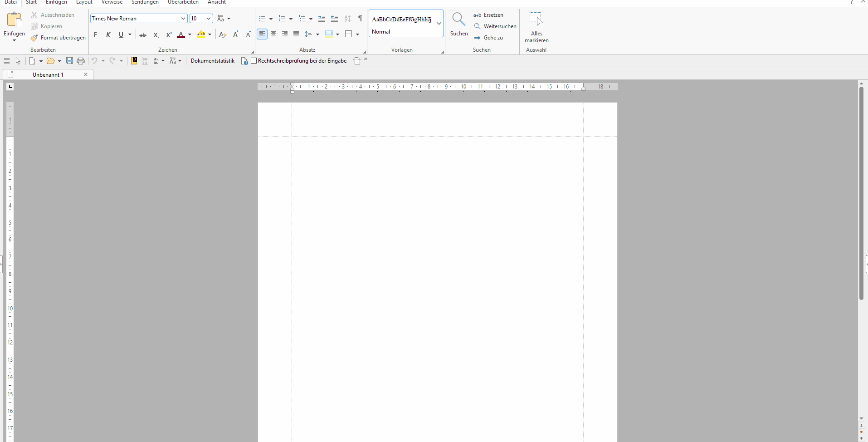Select the justify alignment icon
This screenshot has width=868, height=442.
296,34
